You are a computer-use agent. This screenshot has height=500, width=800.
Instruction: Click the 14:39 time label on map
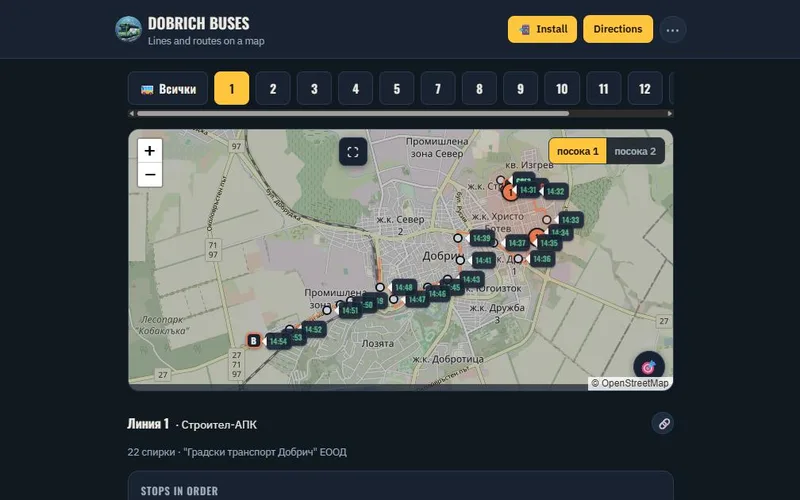point(482,238)
